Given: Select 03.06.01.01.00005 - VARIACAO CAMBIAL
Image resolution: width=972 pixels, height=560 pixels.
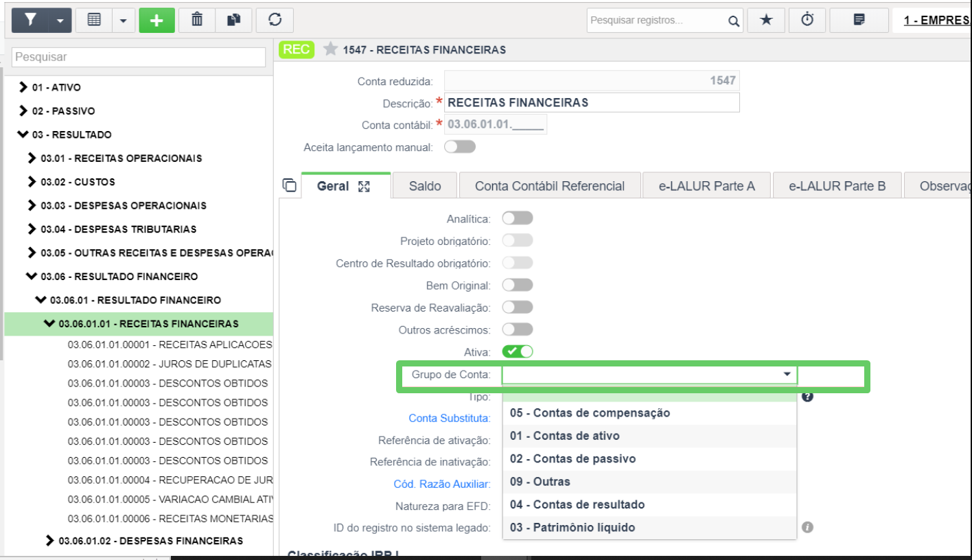Looking at the screenshot, I should (170, 499).
